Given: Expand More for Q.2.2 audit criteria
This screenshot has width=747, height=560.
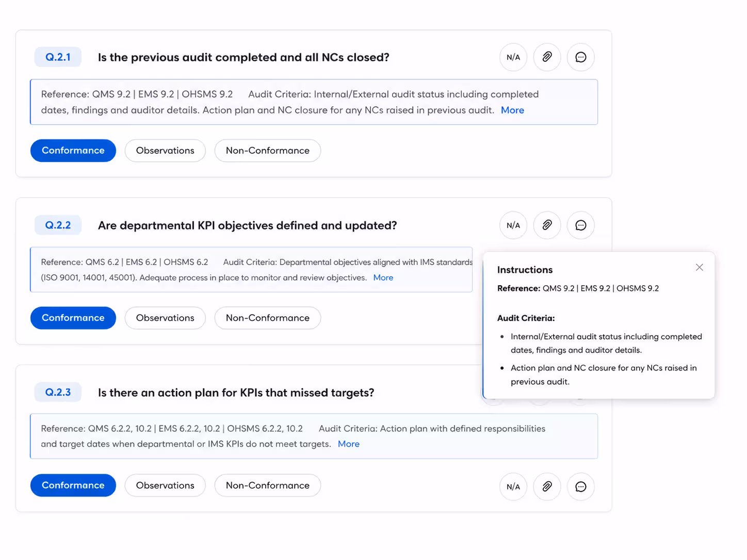Looking at the screenshot, I should tap(383, 277).
